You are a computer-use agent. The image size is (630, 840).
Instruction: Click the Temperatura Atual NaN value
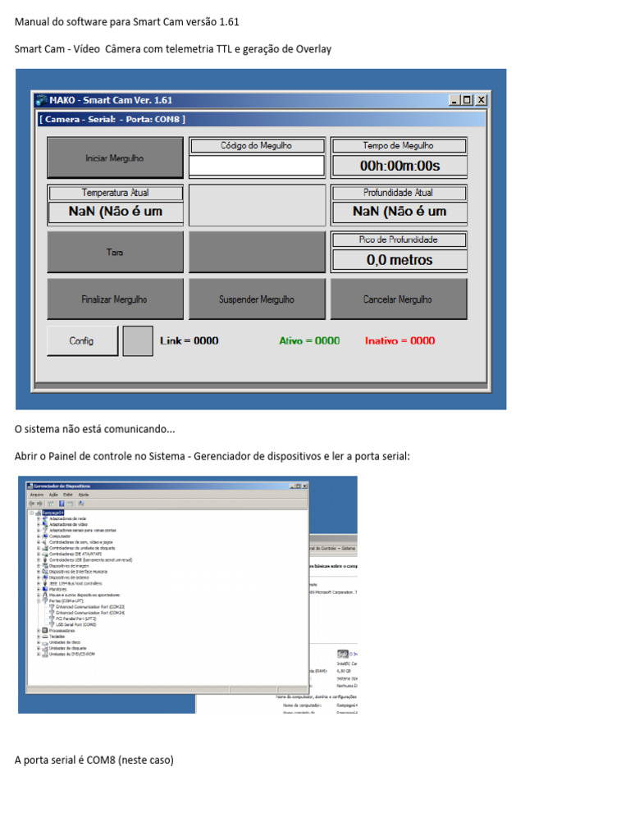coord(115,212)
